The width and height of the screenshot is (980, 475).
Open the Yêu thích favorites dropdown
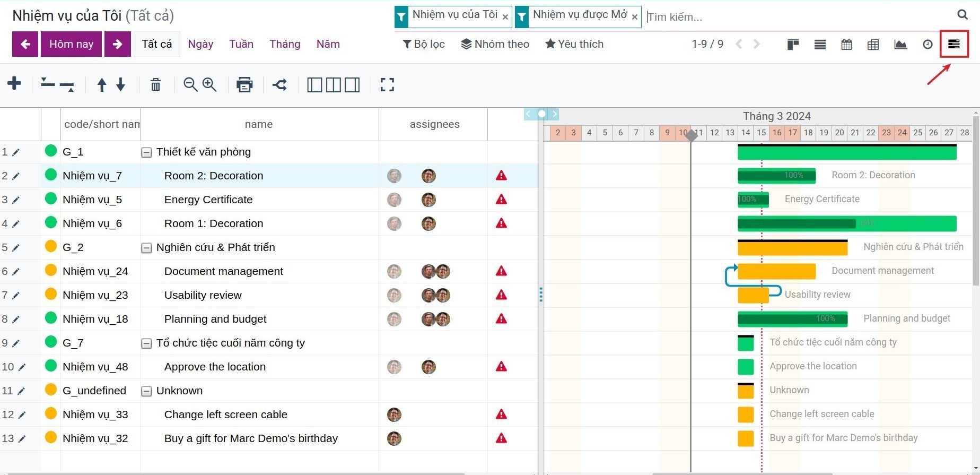574,44
